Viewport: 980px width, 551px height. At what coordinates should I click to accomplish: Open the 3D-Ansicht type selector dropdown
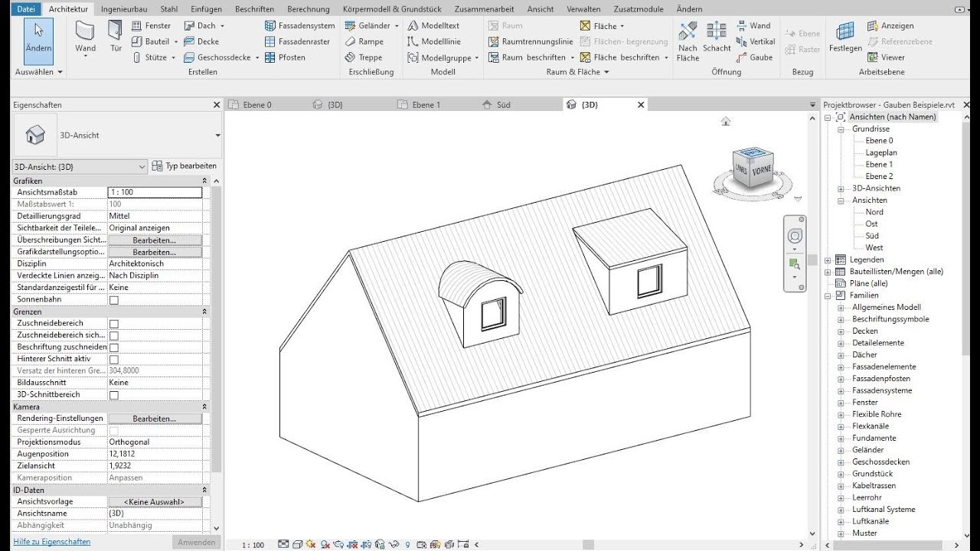pos(217,135)
